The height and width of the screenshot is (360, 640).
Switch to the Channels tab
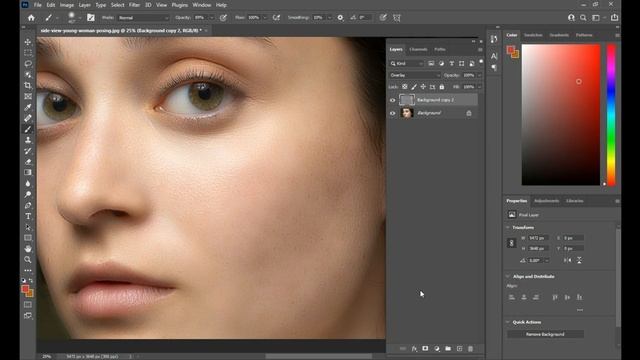(x=418, y=49)
